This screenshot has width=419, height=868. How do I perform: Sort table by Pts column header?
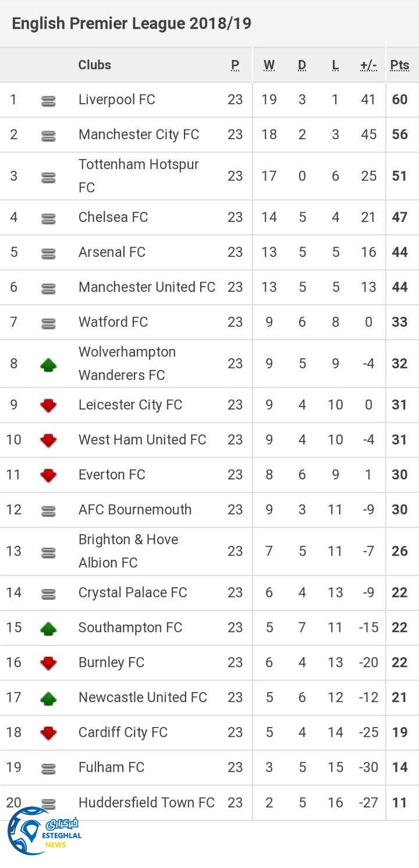400,65
